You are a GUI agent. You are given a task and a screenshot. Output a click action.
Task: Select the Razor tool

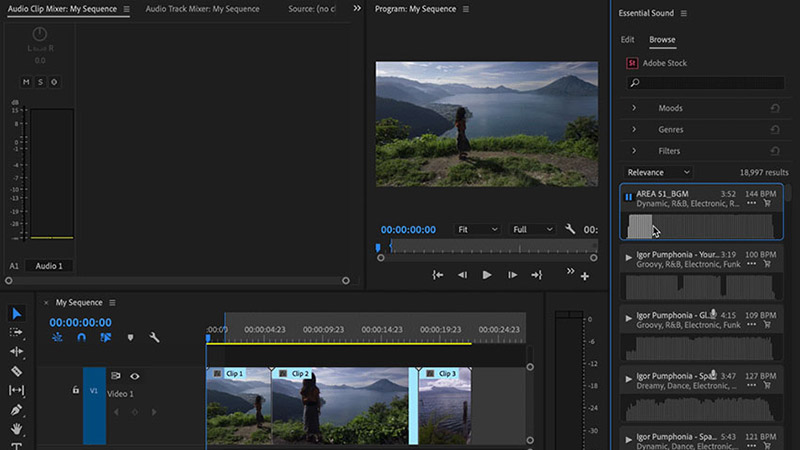point(16,371)
